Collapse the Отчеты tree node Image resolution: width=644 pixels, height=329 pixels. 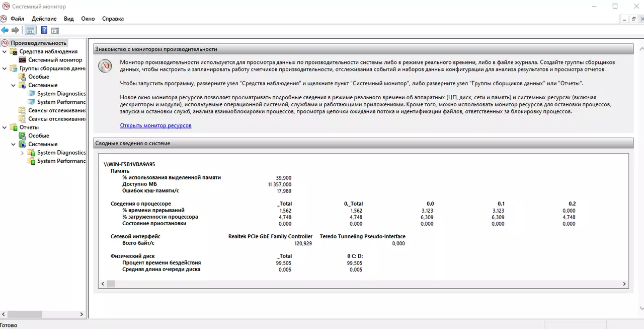[5, 127]
